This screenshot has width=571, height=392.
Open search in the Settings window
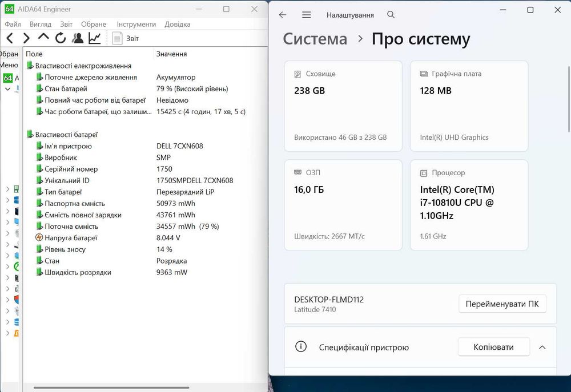pos(391,15)
